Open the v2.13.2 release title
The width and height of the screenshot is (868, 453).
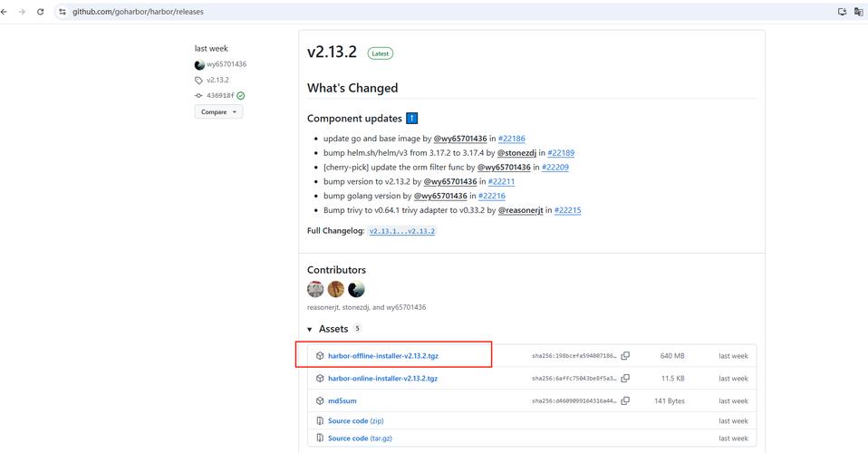pyautogui.click(x=333, y=52)
